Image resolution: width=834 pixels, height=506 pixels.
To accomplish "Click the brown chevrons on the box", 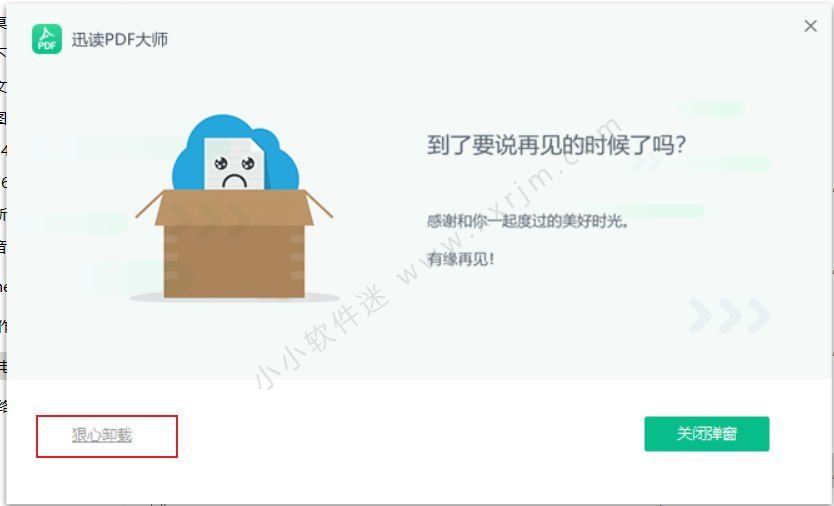I will (x=210, y=220).
